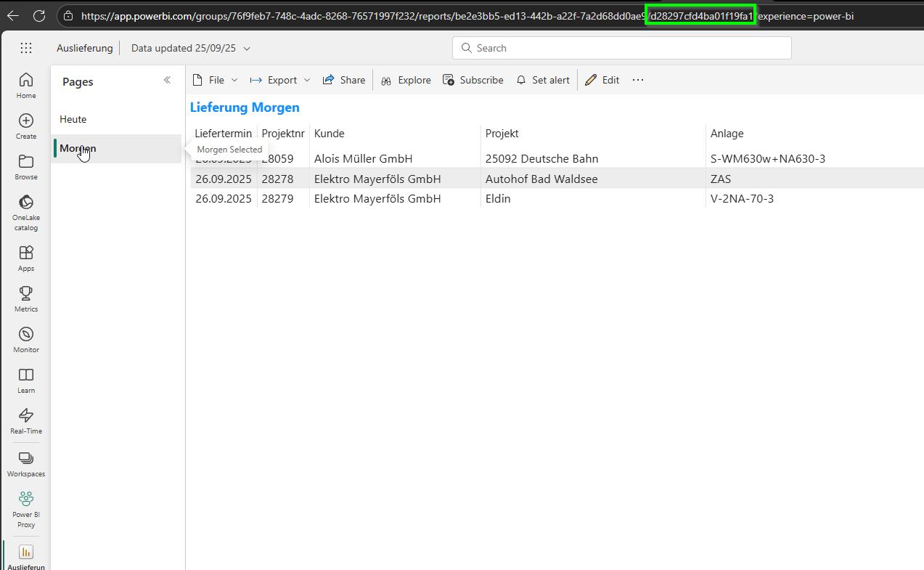Click the Share button
Viewport: 924px width, 570px height.
point(344,80)
